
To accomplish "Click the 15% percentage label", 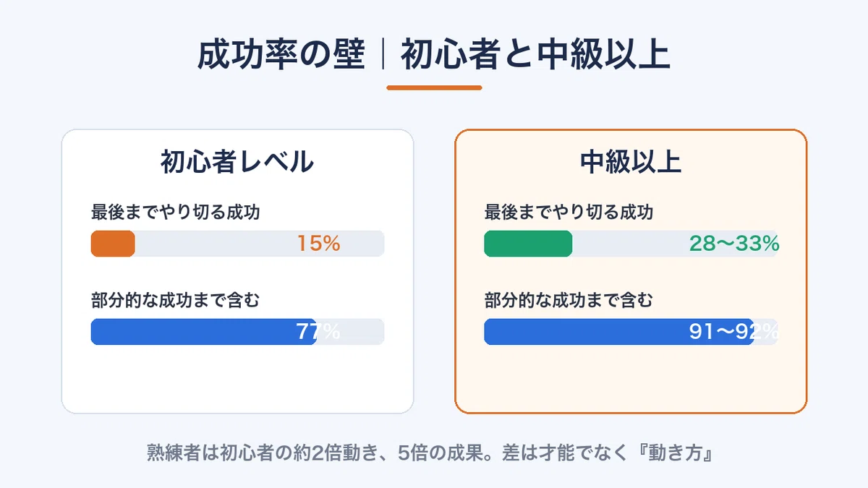I will (x=319, y=244).
